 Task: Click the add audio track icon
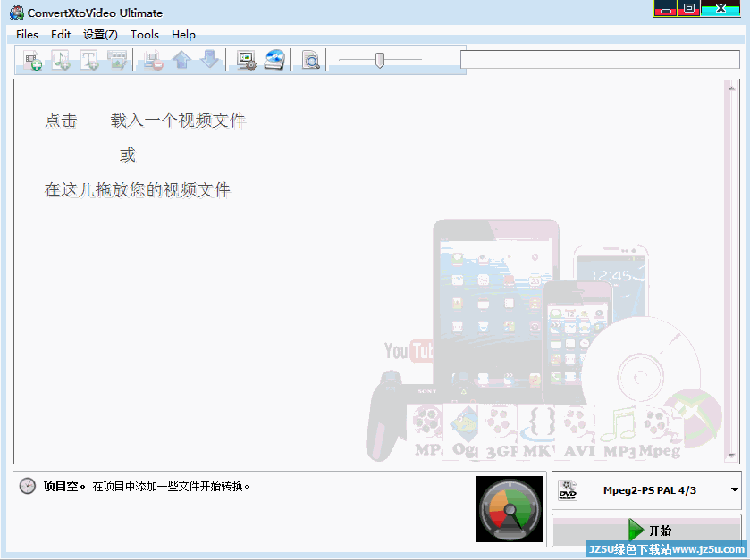[x=61, y=60]
